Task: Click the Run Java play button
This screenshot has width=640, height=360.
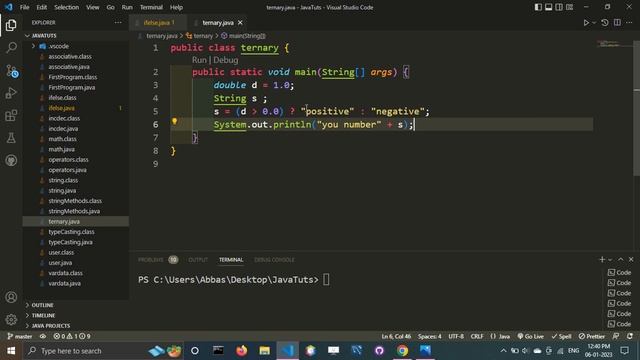Action: 586,23
